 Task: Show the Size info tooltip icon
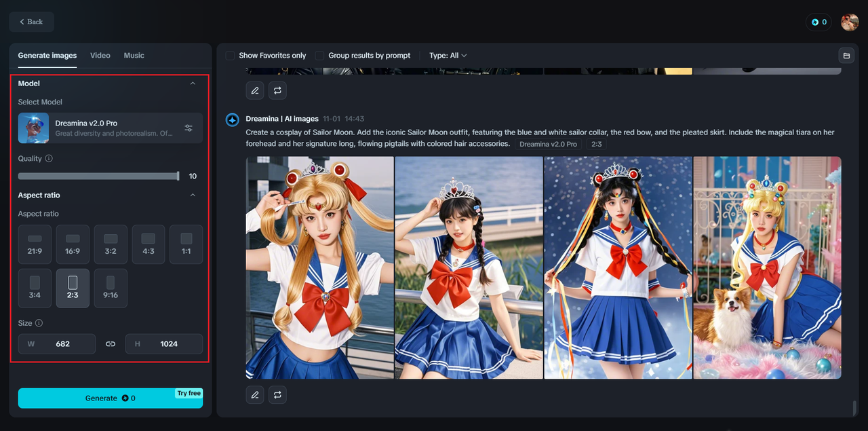(39, 324)
